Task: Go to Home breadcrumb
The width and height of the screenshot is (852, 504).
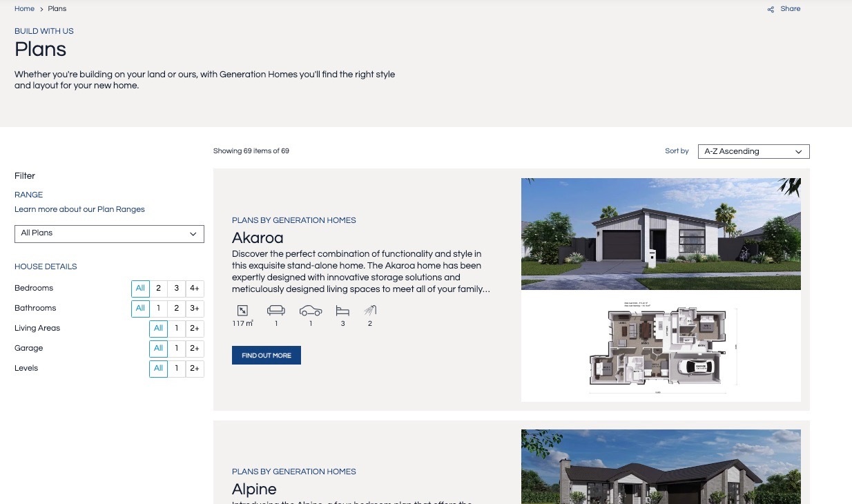Action: (x=24, y=9)
